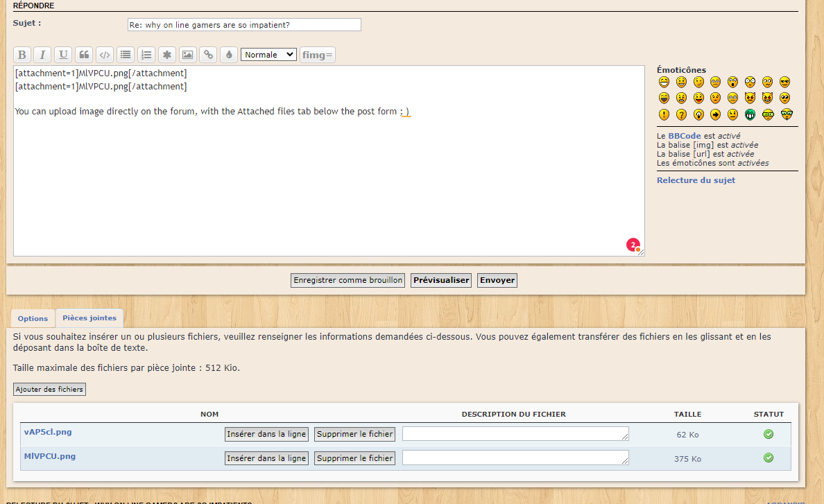Select the Pièces jointes tab
Viewport: 824px width, 504px height.
tap(89, 318)
